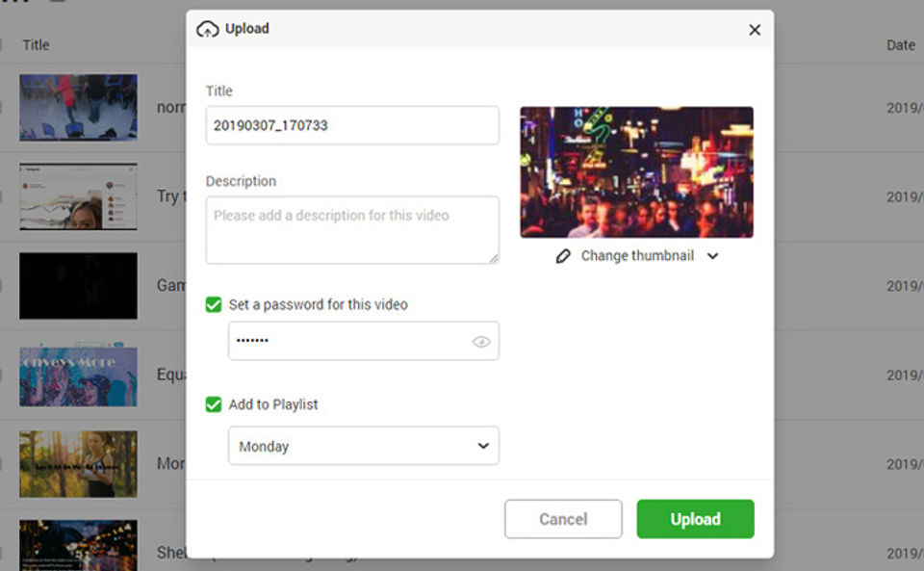Viewport: 924px width, 571px height.
Task: Uncheck the Add to Playlist checkbox
Action: [214, 404]
